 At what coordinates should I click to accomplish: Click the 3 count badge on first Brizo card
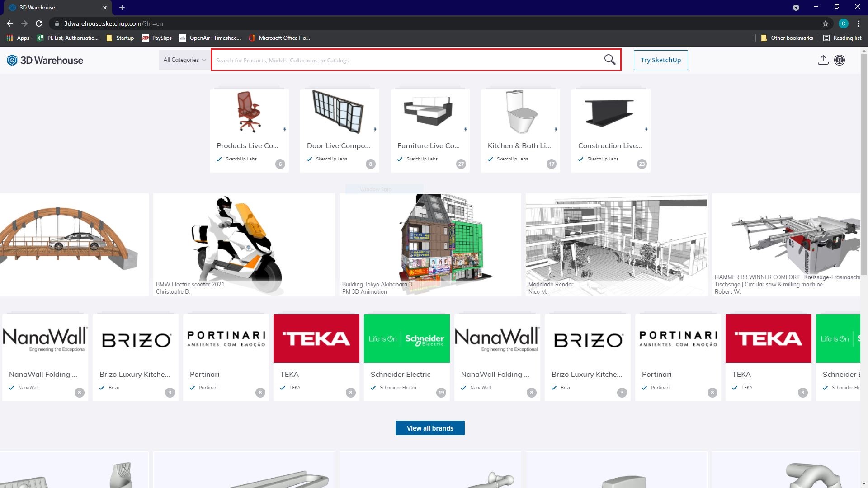[170, 393]
